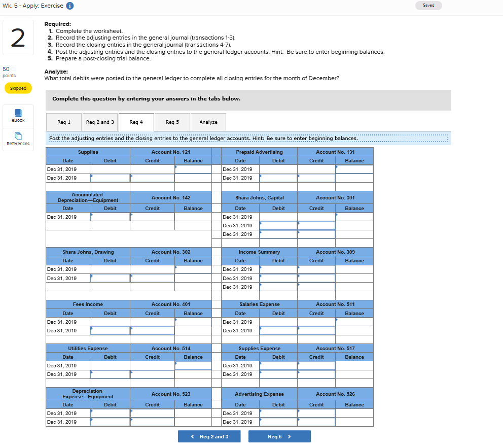Select Income Summary first-row Debit field
Image resolution: width=503 pixels, height=448 pixels.
coord(278,269)
